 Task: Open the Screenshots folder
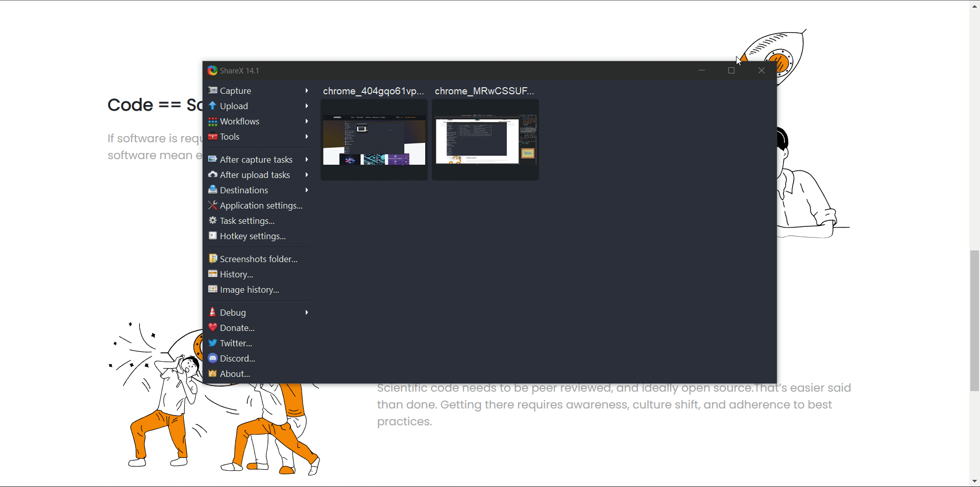point(258,259)
